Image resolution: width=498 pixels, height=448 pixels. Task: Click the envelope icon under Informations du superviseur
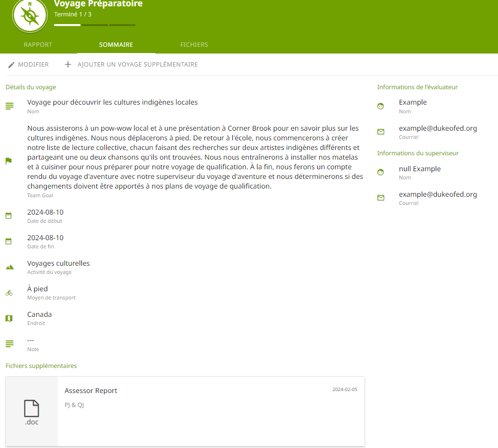pyautogui.click(x=380, y=198)
